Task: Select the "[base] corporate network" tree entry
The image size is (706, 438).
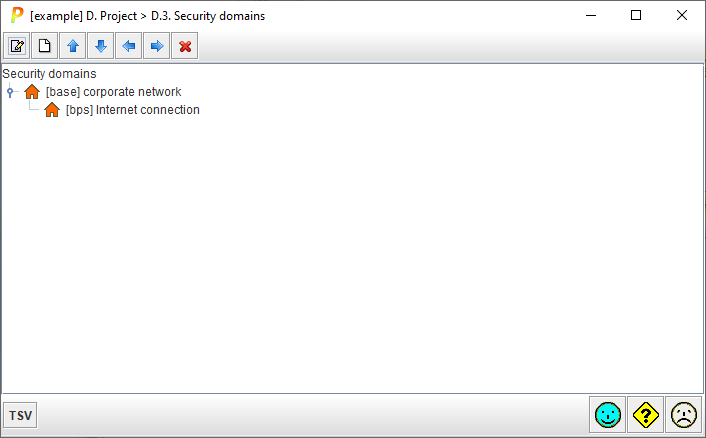Action: point(113,92)
